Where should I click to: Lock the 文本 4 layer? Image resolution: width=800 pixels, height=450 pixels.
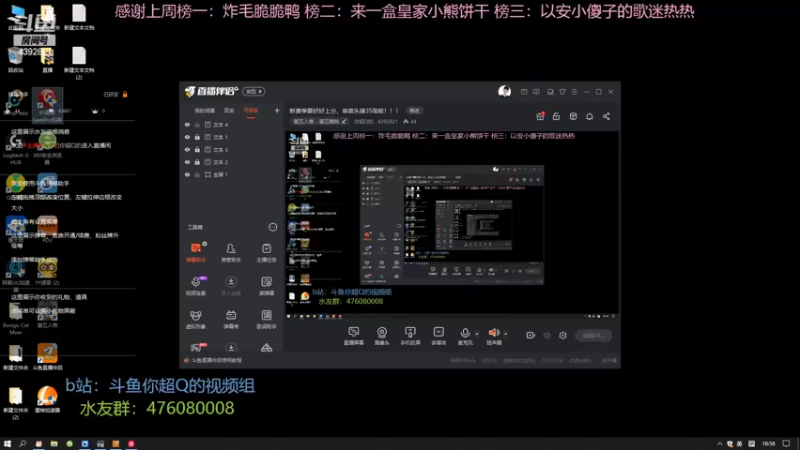pyautogui.click(x=197, y=124)
